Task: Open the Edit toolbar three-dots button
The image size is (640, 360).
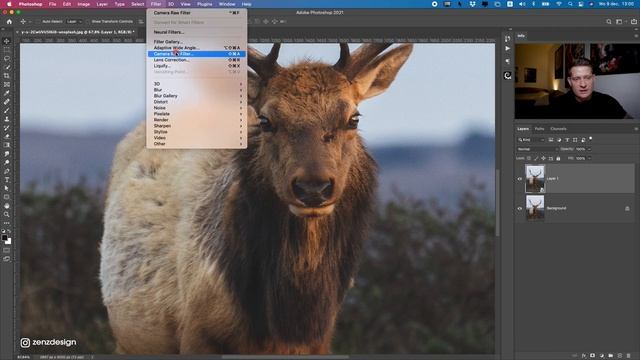Action: tap(7, 223)
